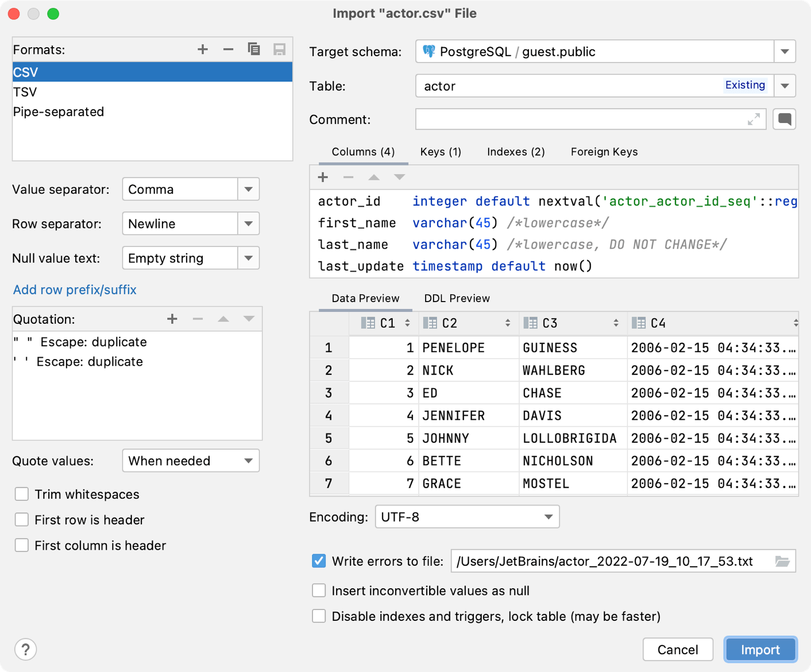Move quotation rule up in list
Screen dimensions: 811x672
(x=223, y=319)
